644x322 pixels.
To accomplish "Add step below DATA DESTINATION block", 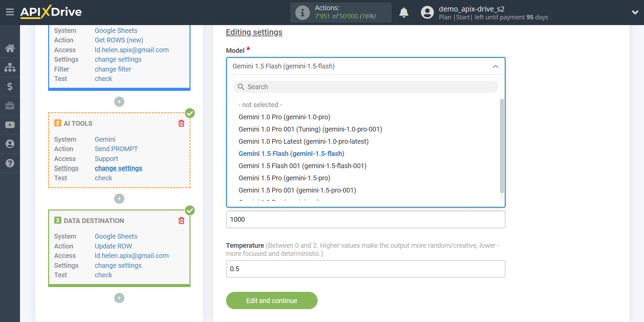I will click(x=119, y=298).
